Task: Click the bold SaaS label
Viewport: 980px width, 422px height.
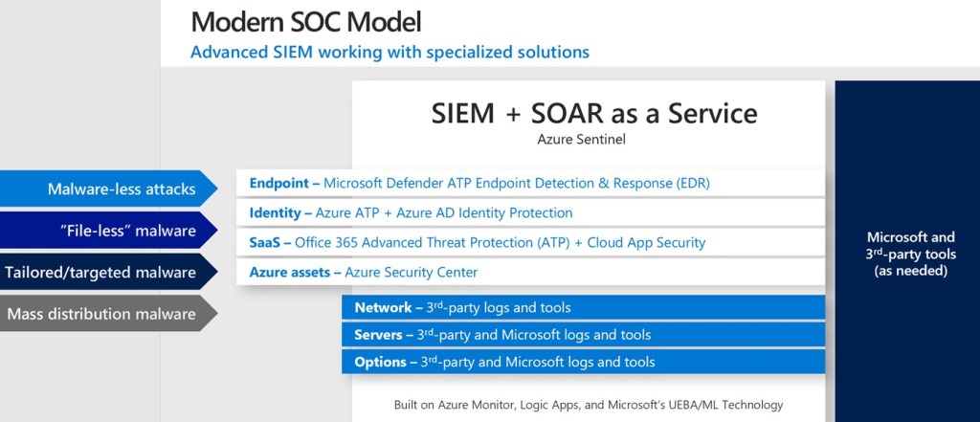Action: (267, 243)
